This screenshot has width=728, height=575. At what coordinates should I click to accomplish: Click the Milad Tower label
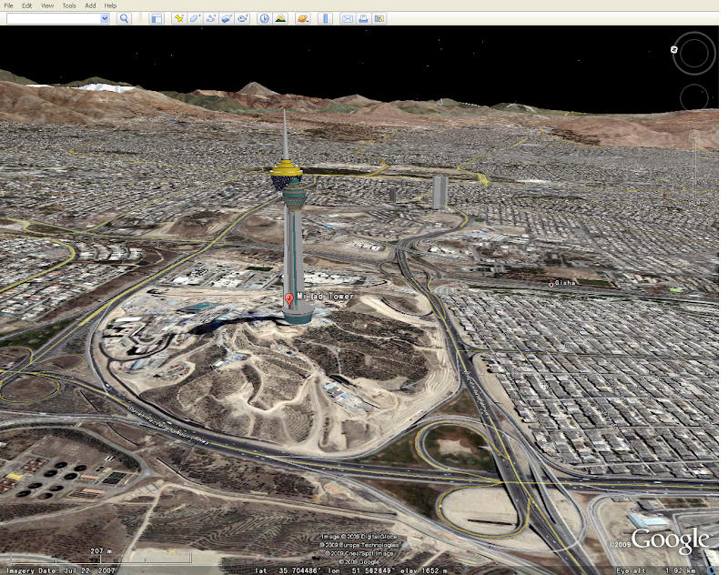pyautogui.click(x=326, y=296)
